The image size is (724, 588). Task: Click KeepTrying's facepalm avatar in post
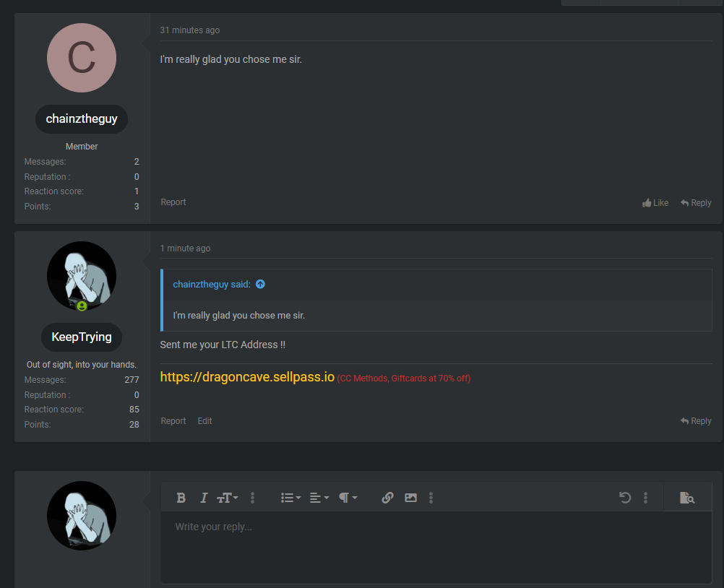pyautogui.click(x=82, y=275)
